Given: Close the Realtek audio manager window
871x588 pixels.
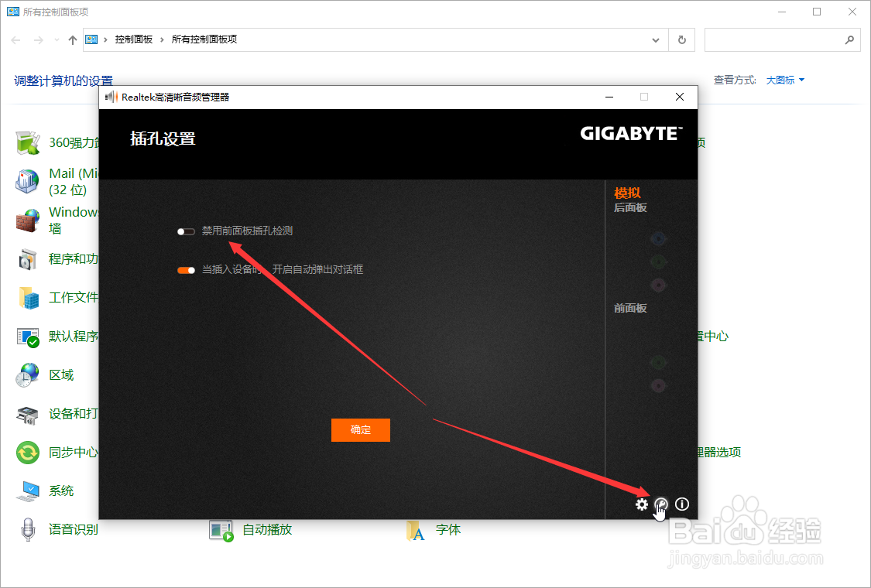Looking at the screenshot, I should [679, 97].
